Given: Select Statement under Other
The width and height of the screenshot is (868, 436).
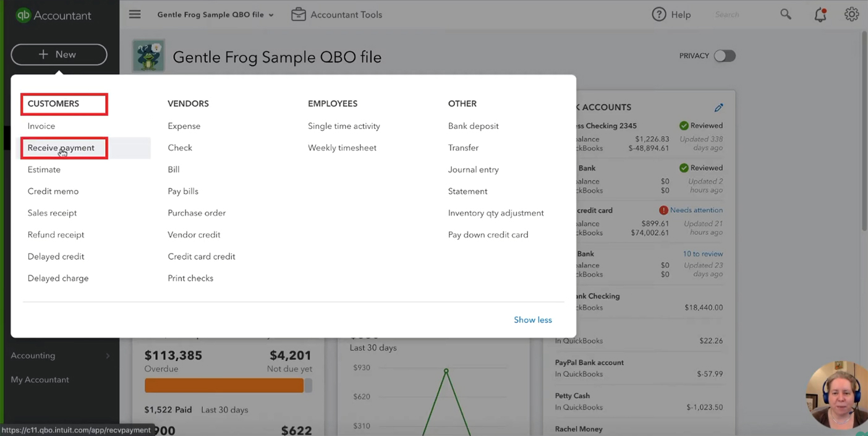Looking at the screenshot, I should click(x=468, y=191).
